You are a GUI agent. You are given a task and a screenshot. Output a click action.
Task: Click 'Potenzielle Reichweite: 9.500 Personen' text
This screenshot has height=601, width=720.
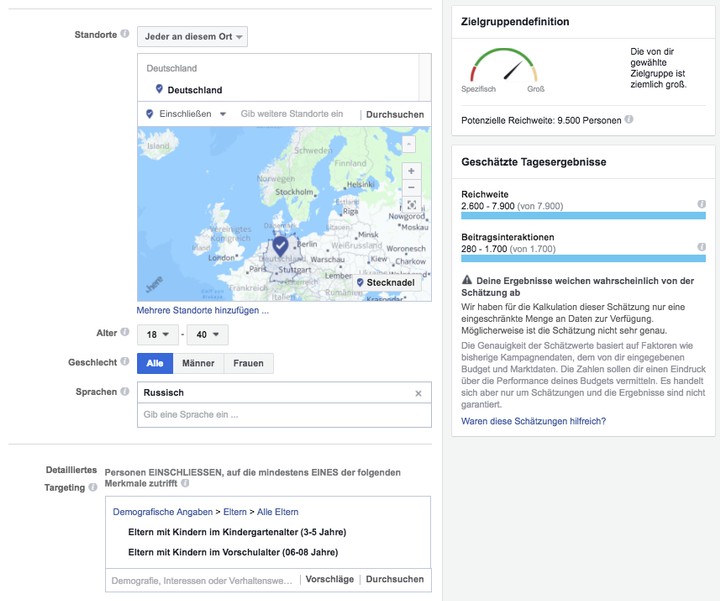point(541,120)
